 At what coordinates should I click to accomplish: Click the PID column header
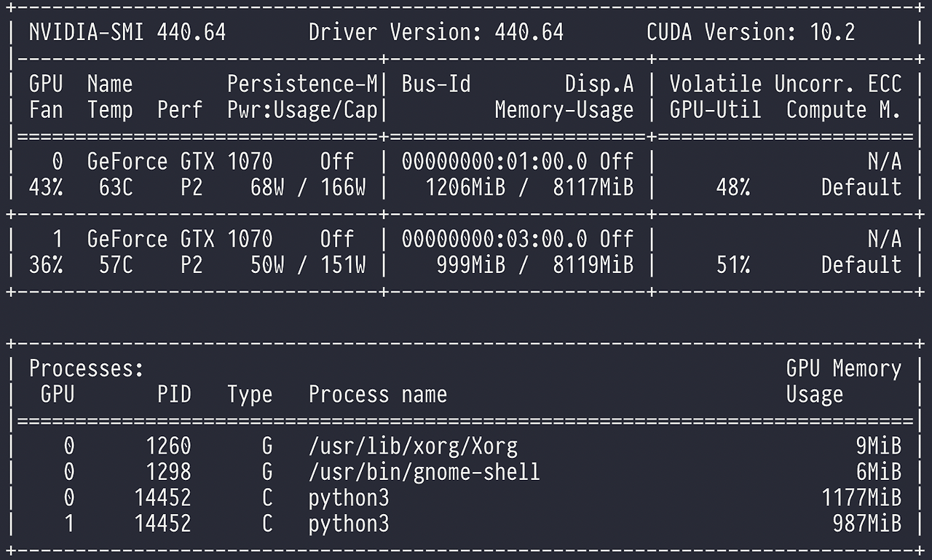[174, 395]
